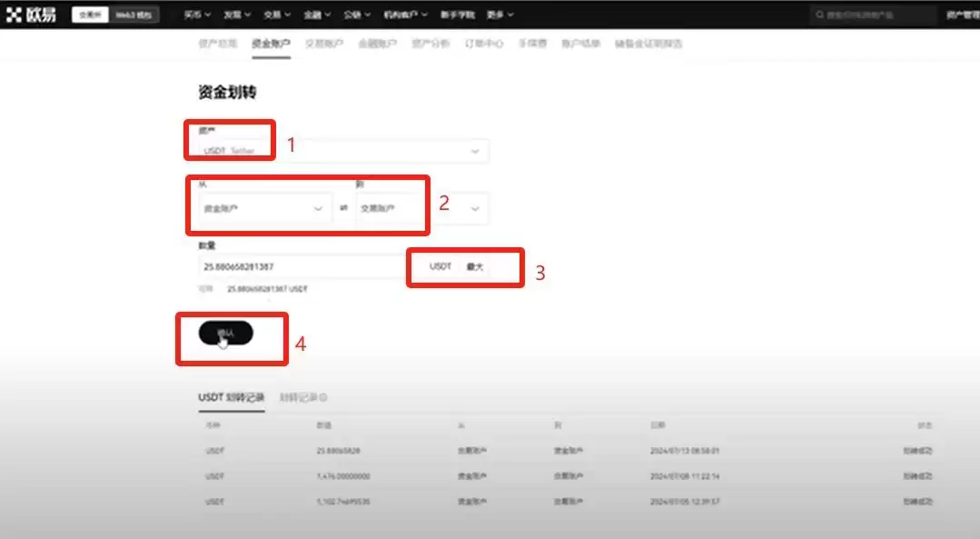
Task: Switch to the 资产分析 tab
Action: (431, 44)
